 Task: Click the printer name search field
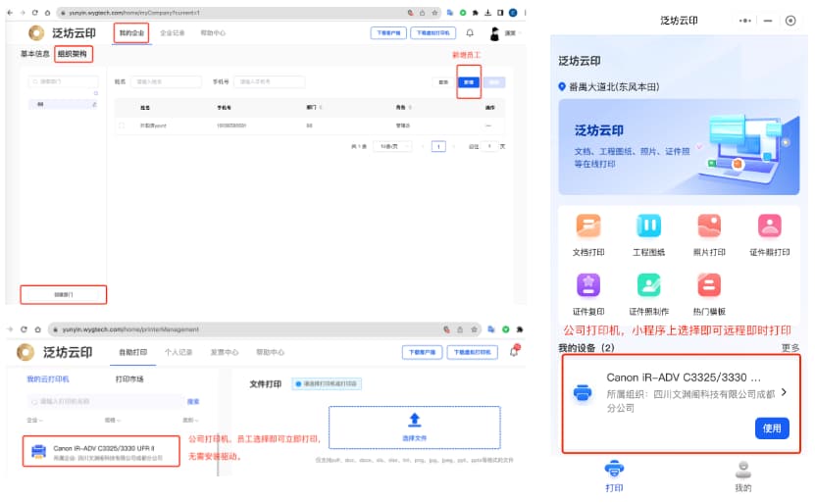tap(106, 402)
